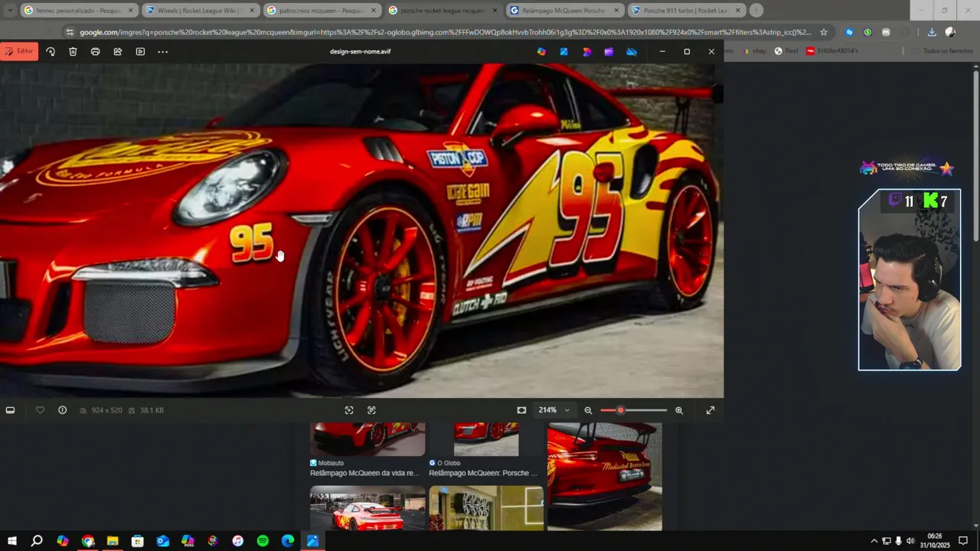Open Windows taskbar search

click(37, 541)
